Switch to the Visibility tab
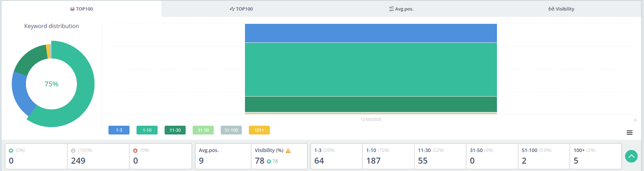Screen dimensions: 644x171 pyautogui.click(x=561, y=9)
